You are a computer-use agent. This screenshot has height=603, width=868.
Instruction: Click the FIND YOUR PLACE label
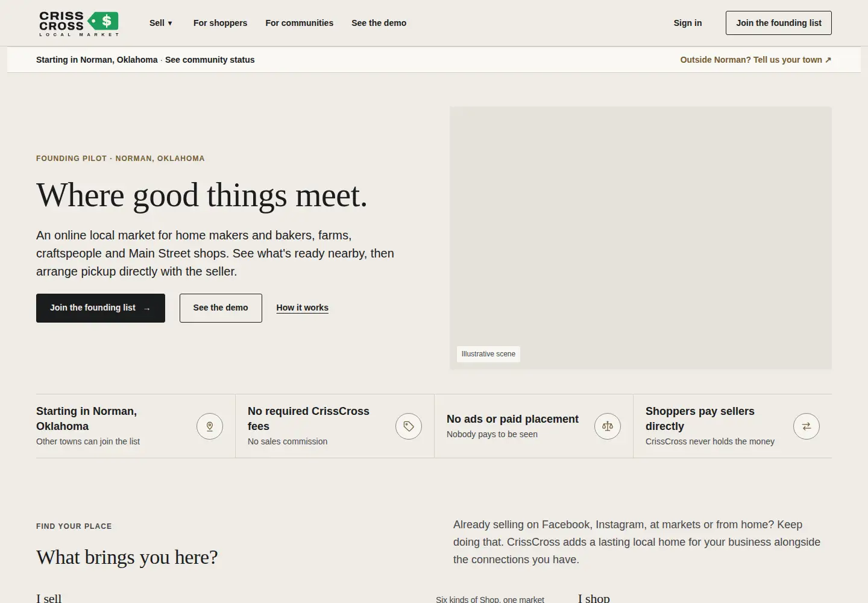tap(74, 526)
